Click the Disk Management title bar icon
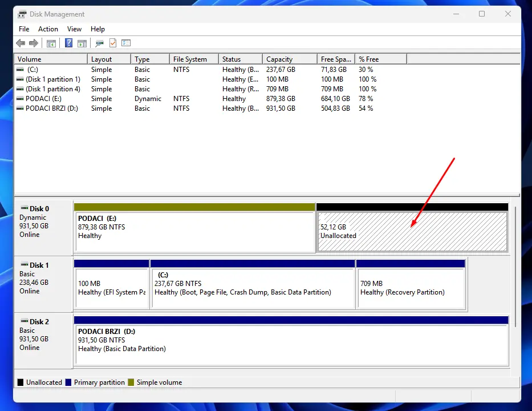 click(x=23, y=14)
